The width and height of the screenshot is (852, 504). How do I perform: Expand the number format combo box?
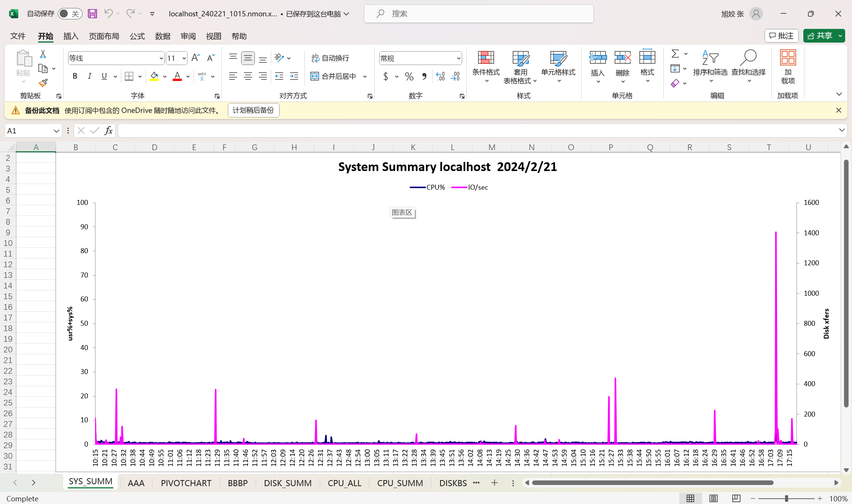click(x=458, y=58)
